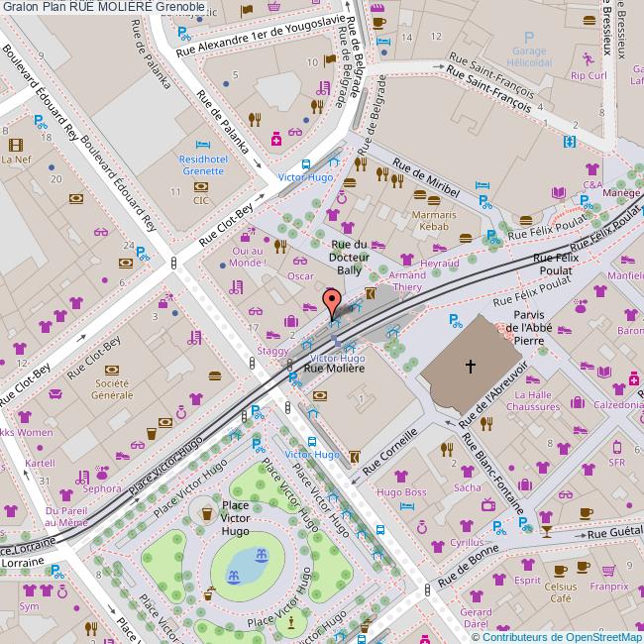Click the shirt icon above C&A
This screenshot has height=644, width=644.
[591, 168]
